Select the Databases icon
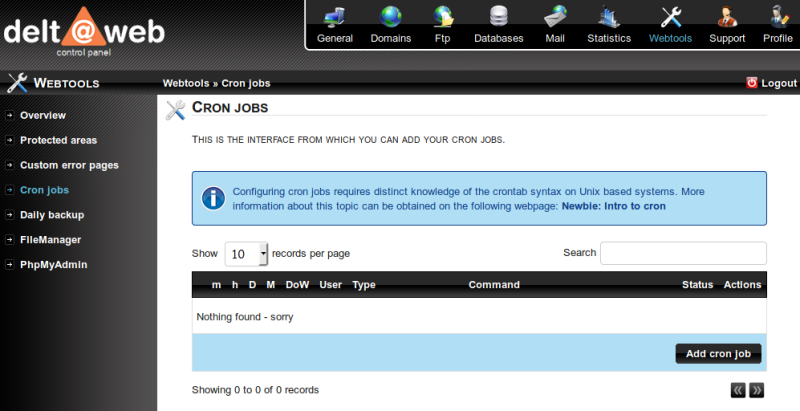Viewport: 800px width, 411px height. (x=498, y=18)
